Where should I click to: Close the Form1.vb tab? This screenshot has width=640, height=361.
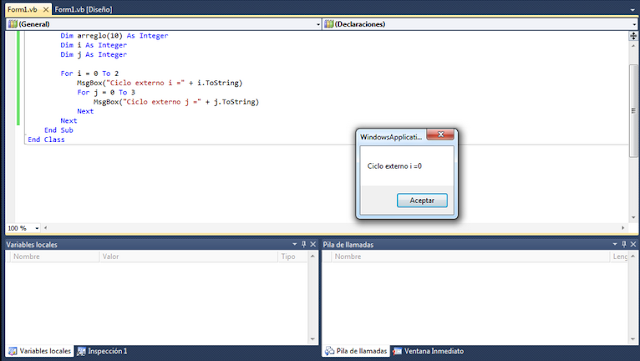pos(46,9)
